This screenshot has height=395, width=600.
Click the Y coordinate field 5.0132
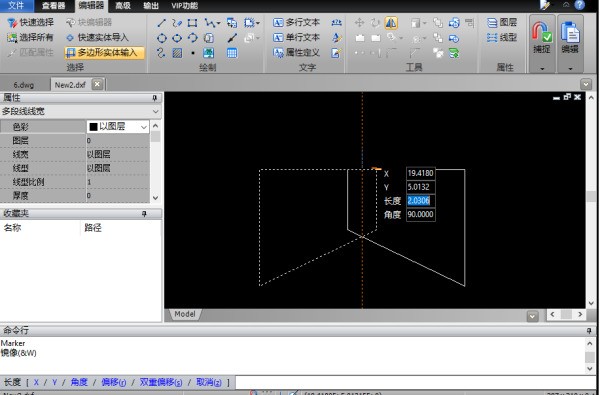coord(421,187)
